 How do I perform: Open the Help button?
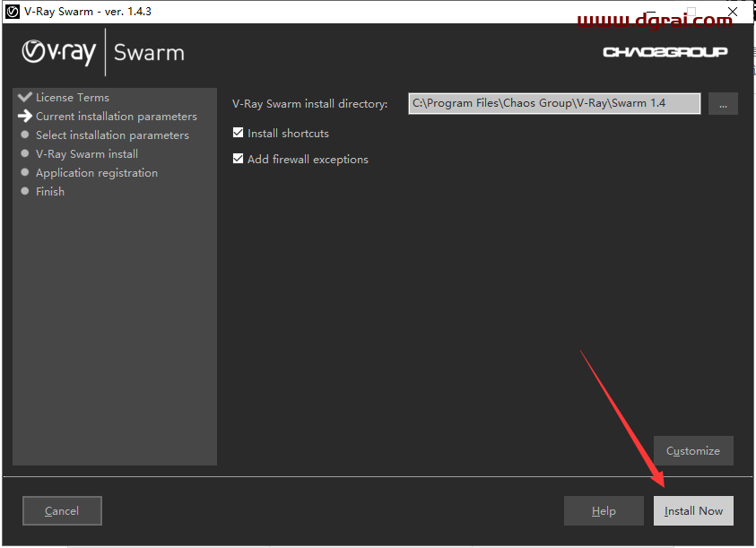pos(604,511)
